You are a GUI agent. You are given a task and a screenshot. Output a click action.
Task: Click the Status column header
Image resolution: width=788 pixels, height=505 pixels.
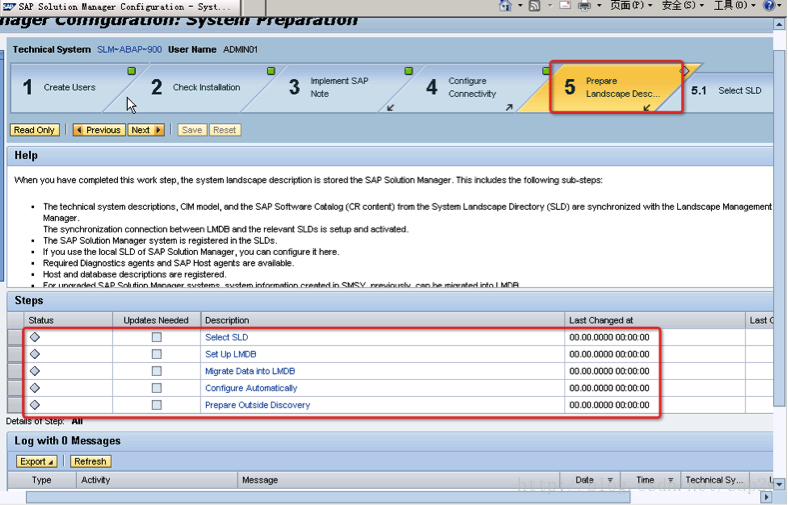[x=67, y=320]
